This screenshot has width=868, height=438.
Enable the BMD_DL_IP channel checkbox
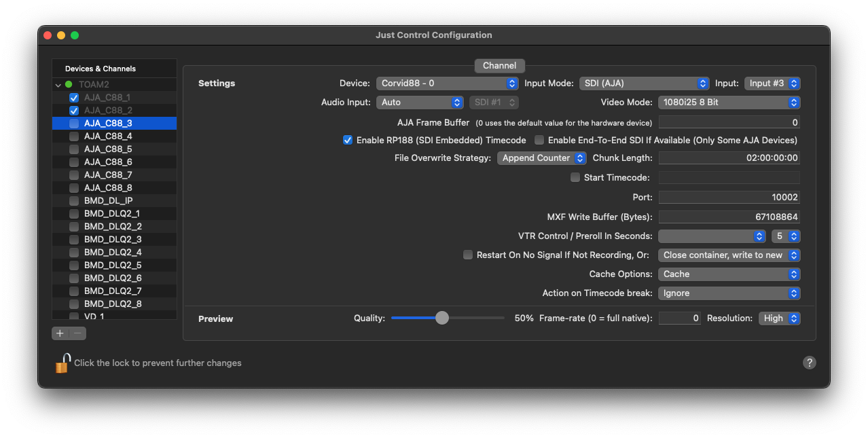(74, 201)
